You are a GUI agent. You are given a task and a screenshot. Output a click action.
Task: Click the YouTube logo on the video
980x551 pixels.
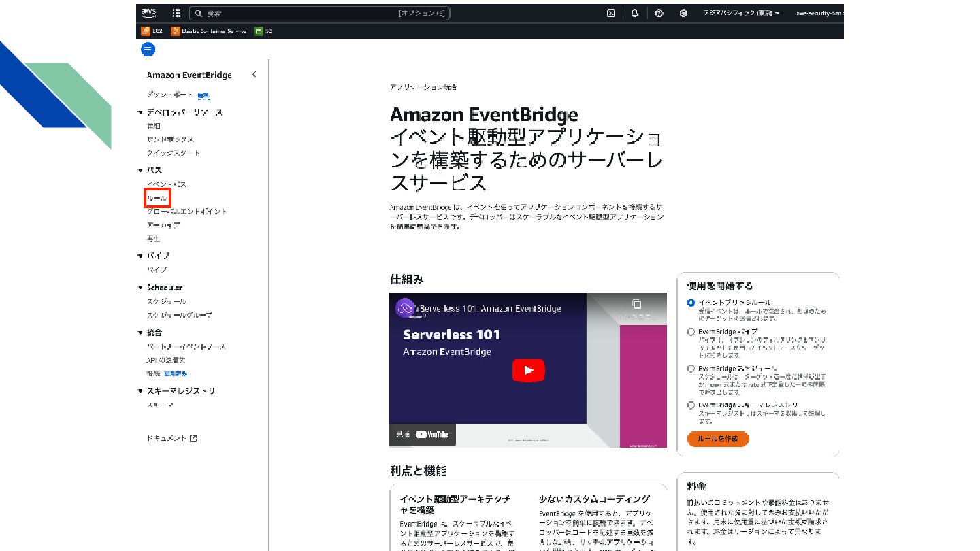[x=432, y=434]
